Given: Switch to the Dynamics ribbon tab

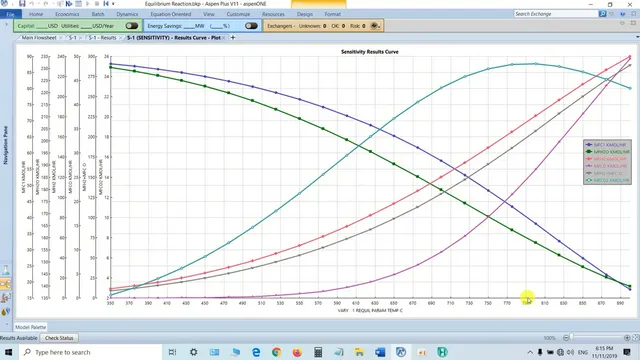Looking at the screenshot, I should 127,14.
